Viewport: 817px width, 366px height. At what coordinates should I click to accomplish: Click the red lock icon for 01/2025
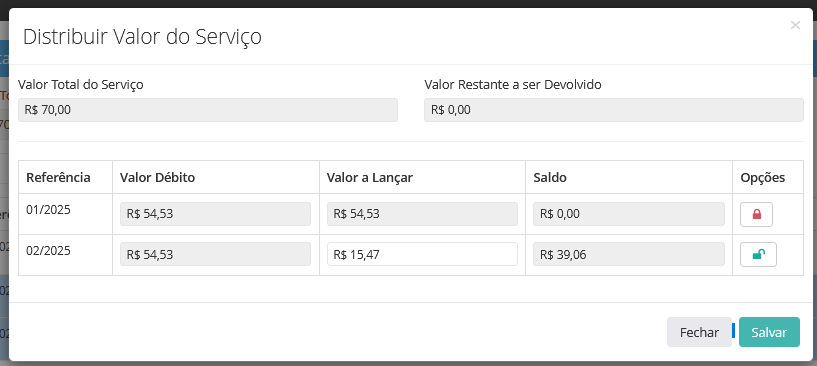(756, 214)
